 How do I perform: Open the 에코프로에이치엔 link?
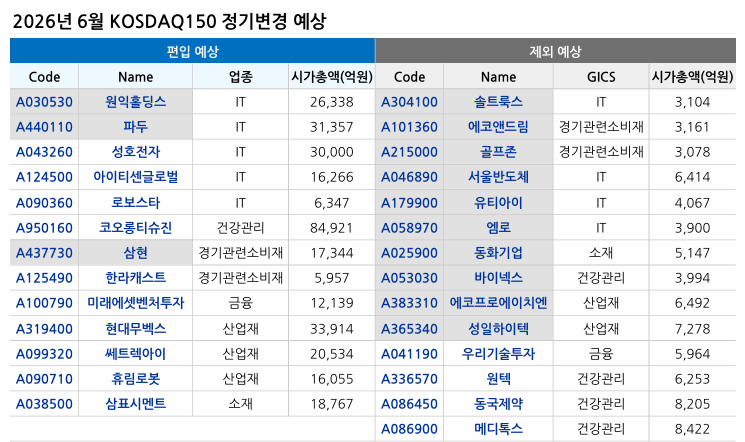click(x=498, y=303)
